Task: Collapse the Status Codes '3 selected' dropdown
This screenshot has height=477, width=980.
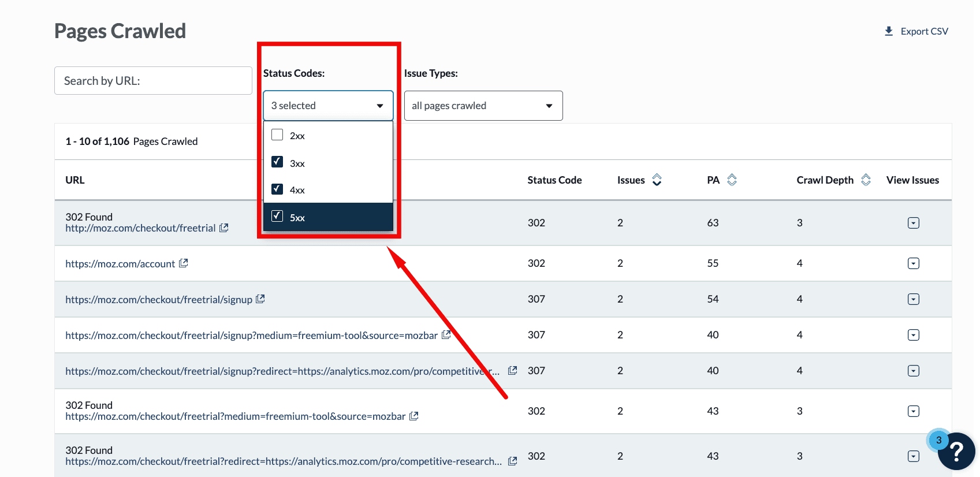Action: 328,106
